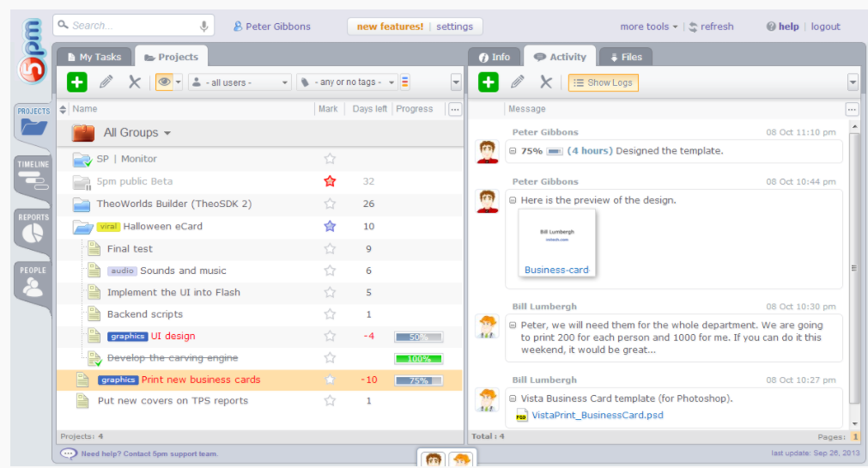Click support chat bubble icon
The height and width of the screenshot is (468, 868).
[68, 453]
